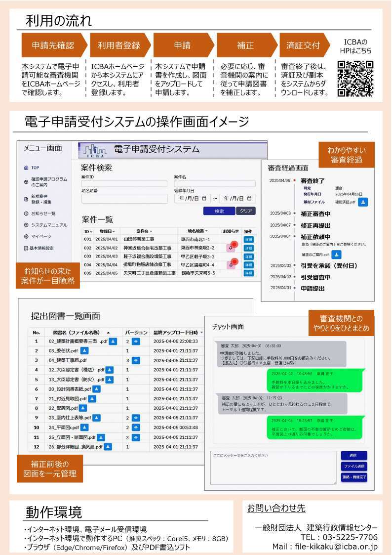Download 21_付近見取図.pdf
This screenshot has height=555, width=392.
pyautogui.click(x=92, y=398)
